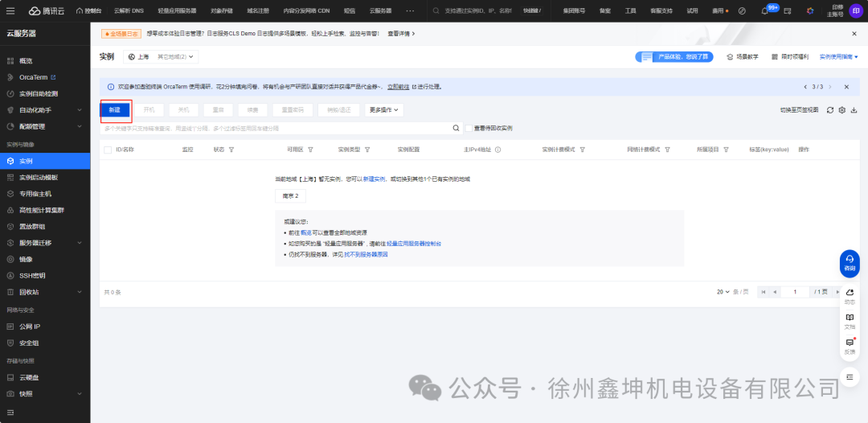868x423 pixels.
Task: Open the overflow ellipsis menu in top navigation
Action: [x=410, y=10]
